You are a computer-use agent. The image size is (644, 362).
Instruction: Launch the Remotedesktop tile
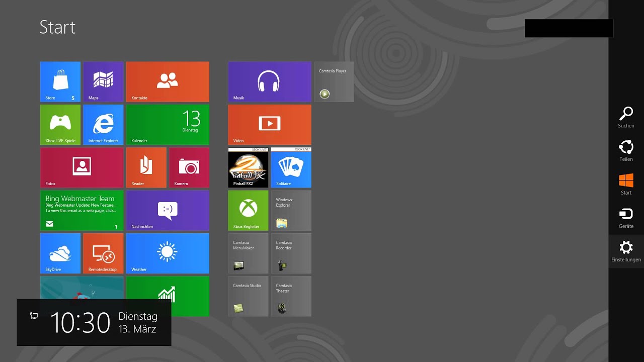pos(103,253)
